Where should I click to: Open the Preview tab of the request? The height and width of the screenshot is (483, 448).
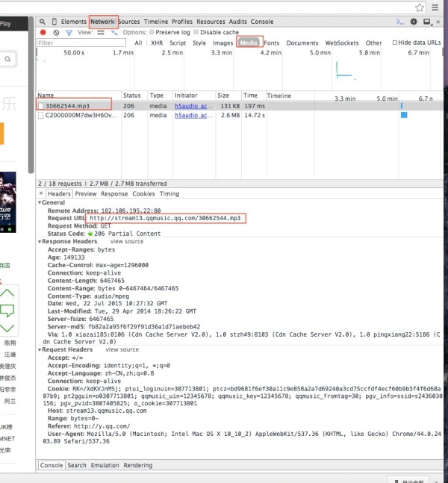tap(86, 193)
